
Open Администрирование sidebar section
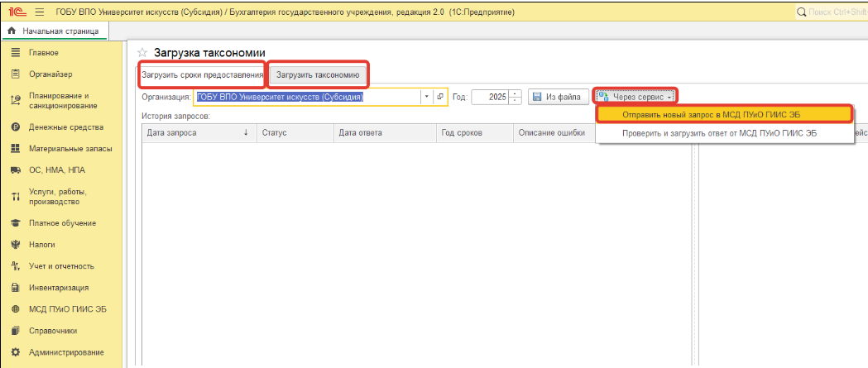(x=66, y=352)
